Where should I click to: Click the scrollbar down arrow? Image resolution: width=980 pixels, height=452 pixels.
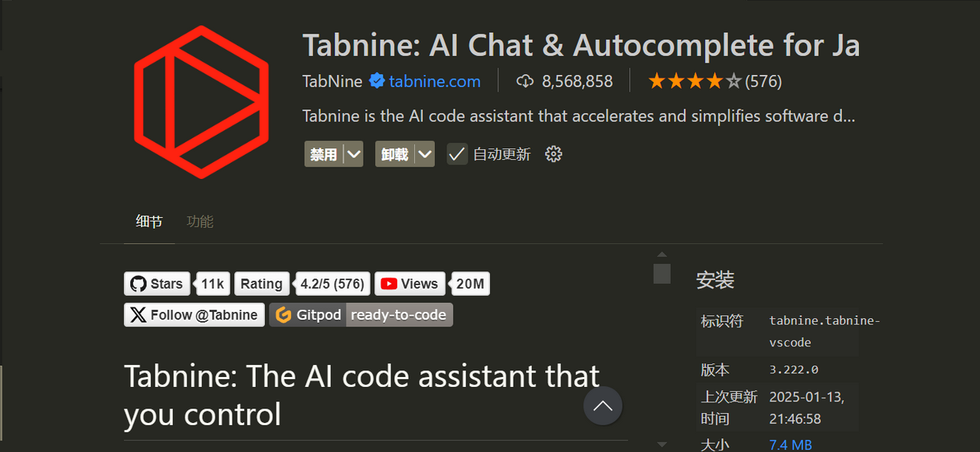click(662, 444)
